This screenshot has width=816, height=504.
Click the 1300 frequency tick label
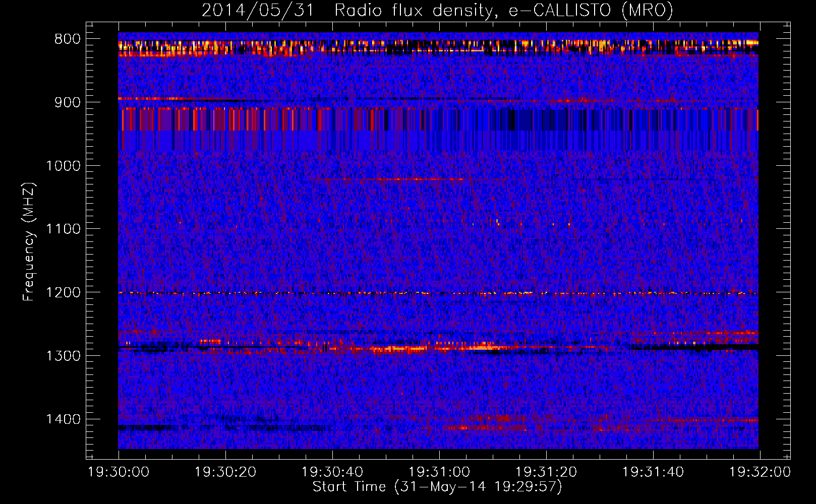[x=63, y=356]
